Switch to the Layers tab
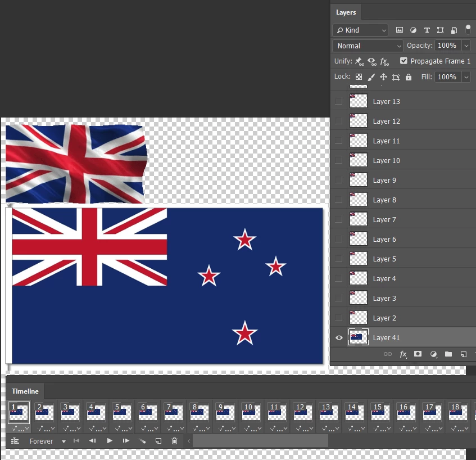Image resolution: width=476 pixels, height=460 pixels. [x=346, y=12]
